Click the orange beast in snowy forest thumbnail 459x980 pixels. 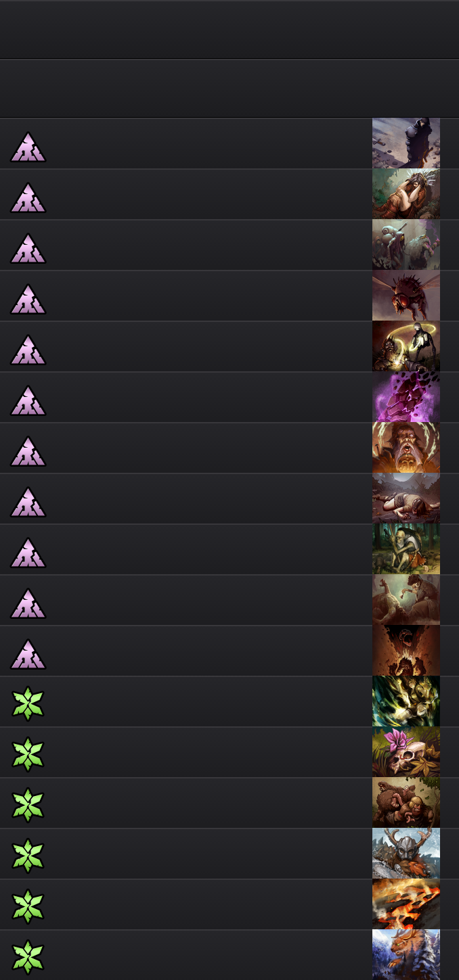tap(406, 955)
